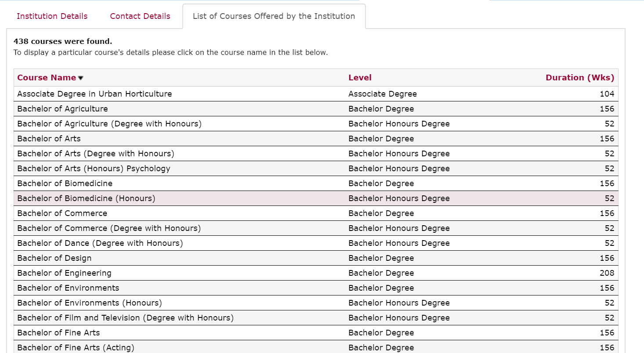Open the Bachelor of Agriculture course
Viewport: 644px width, 353px height.
point(62,109)
